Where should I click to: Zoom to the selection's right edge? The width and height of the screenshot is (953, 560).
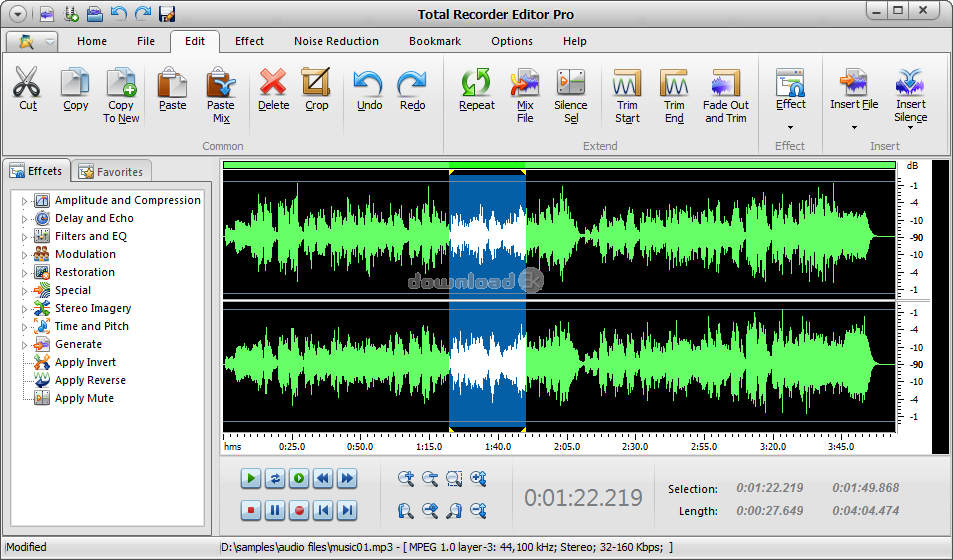(454, 510)
